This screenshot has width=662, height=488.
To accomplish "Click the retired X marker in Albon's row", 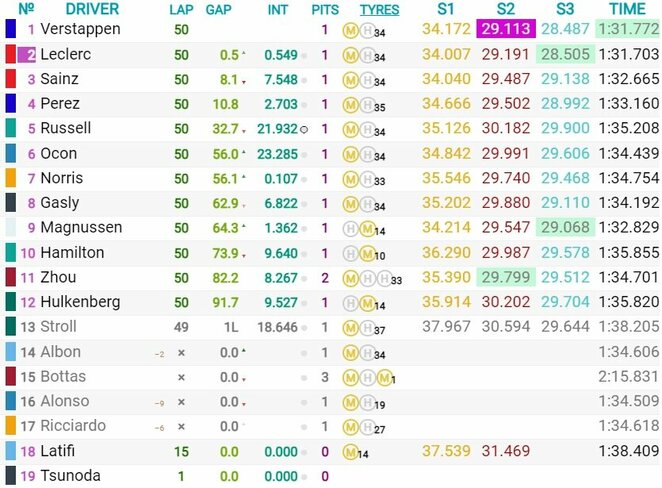I will 182,352.
